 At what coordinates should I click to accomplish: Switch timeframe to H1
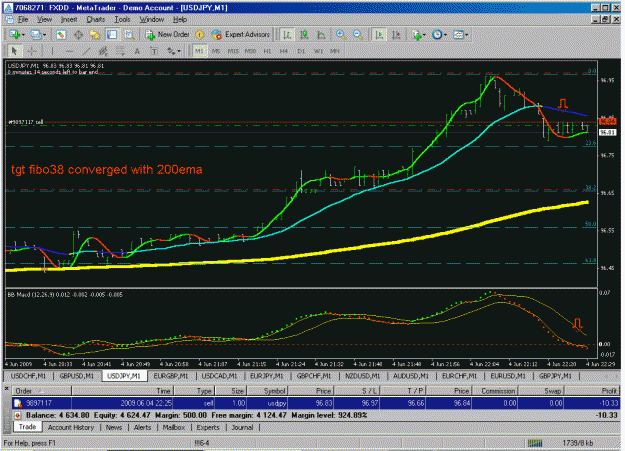click(x=267, y=51)
